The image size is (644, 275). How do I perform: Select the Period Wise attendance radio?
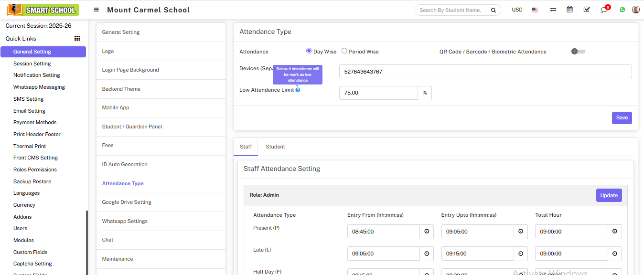click(x=344, y=51)
